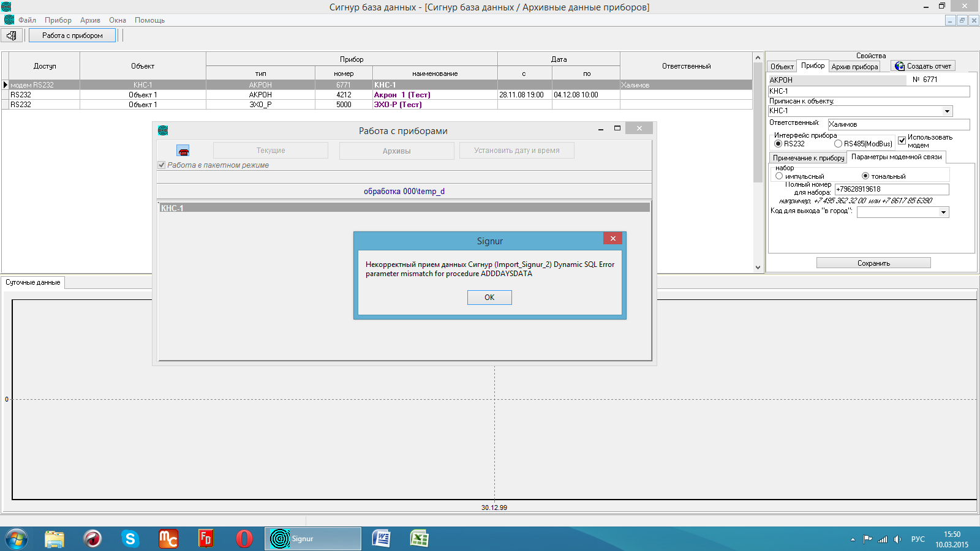Image resolution: width=980 pixels, height=551 pixels.
Task: Open Microsoft Word from taskbar
Action: point(381,539)
